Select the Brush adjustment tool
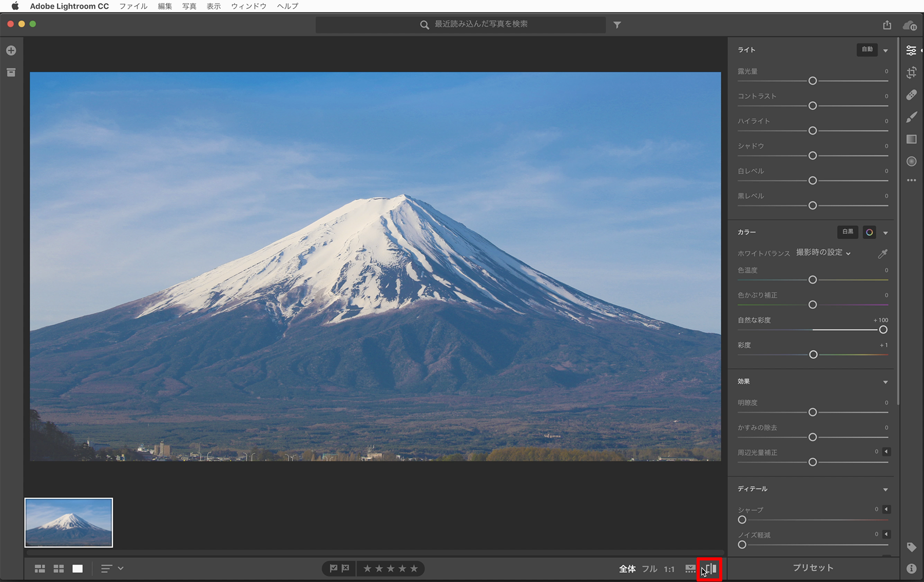This screenshot has height=582, width=924. (x=911, y=117)
